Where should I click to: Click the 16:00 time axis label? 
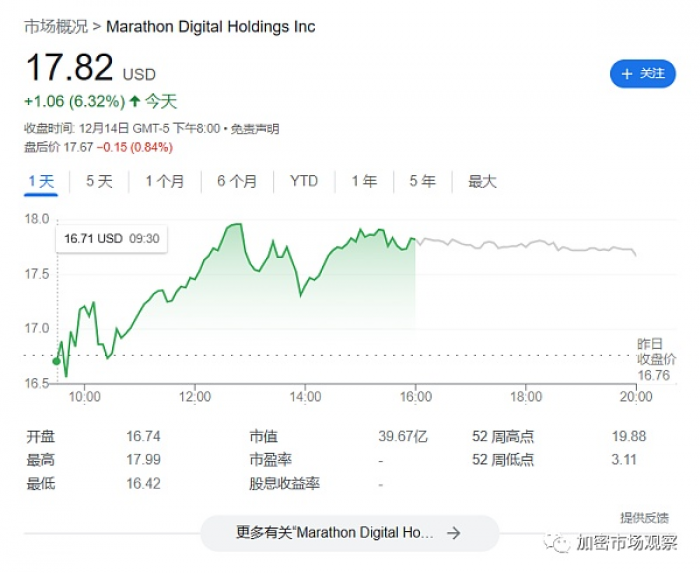tap(416, 396)
